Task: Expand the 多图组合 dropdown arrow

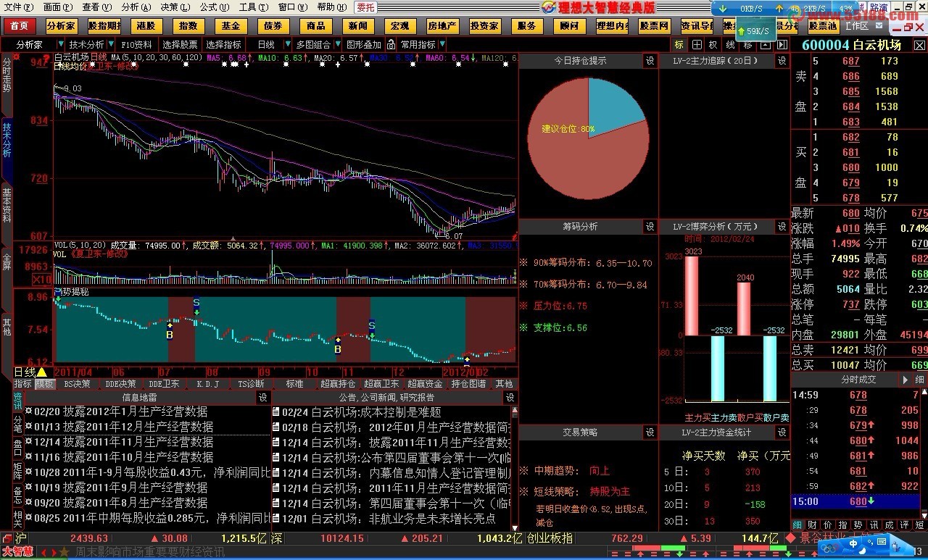Action: pos(338,44)
